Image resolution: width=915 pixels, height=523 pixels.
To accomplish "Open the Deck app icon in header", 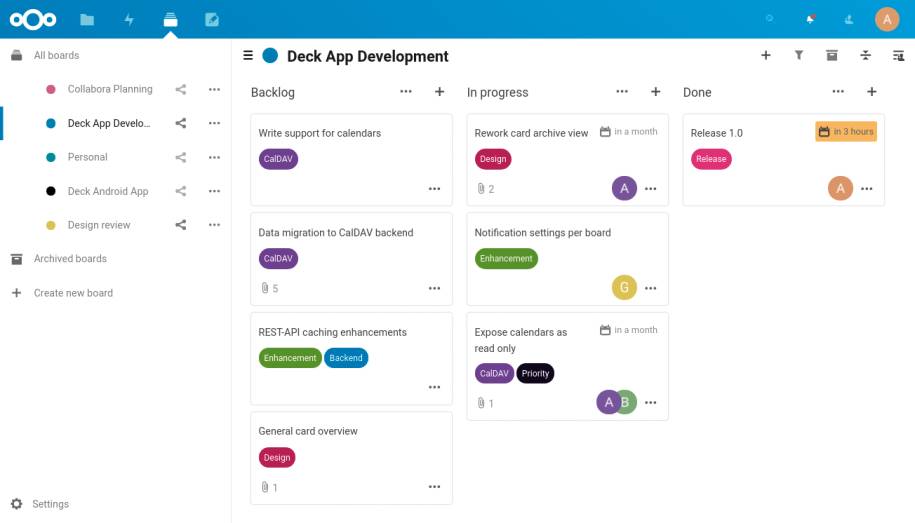I will point(170,20).
